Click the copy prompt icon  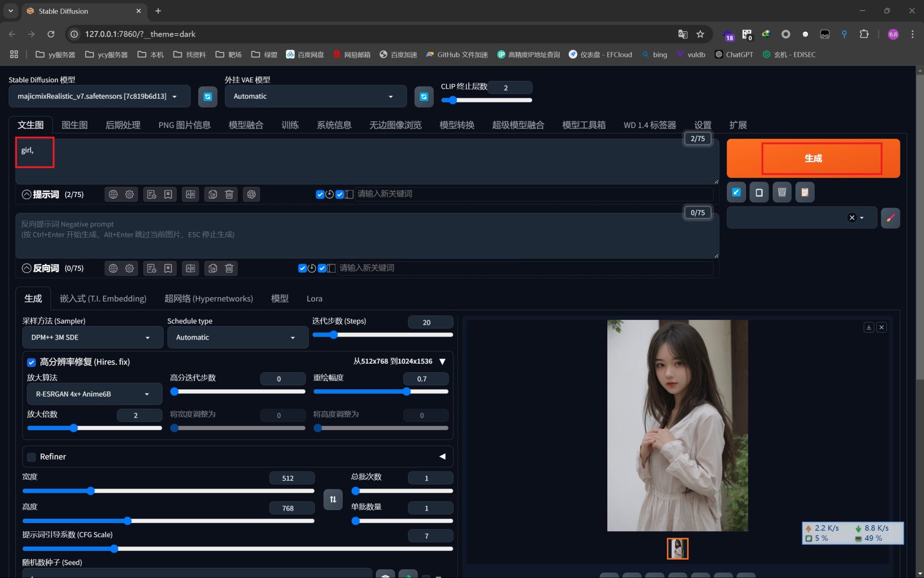pyautogui.click(x=213, y=194)
